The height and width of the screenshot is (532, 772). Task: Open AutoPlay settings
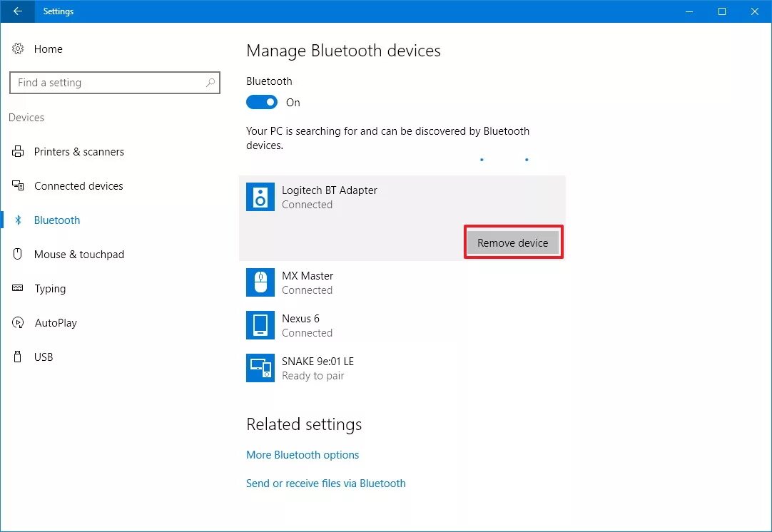[56, 322]
